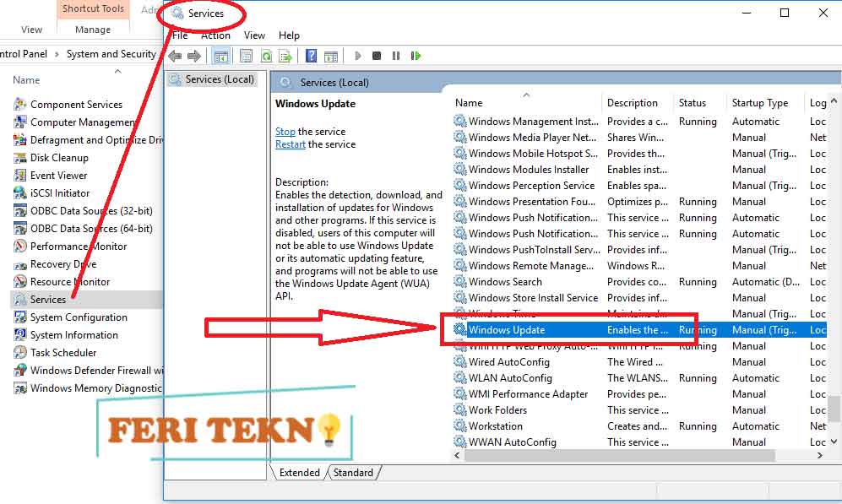Click the Forward arrow in Services toolbar
Image resolution: width=842 pixels, height=504 pixels.
pos(194,56)
